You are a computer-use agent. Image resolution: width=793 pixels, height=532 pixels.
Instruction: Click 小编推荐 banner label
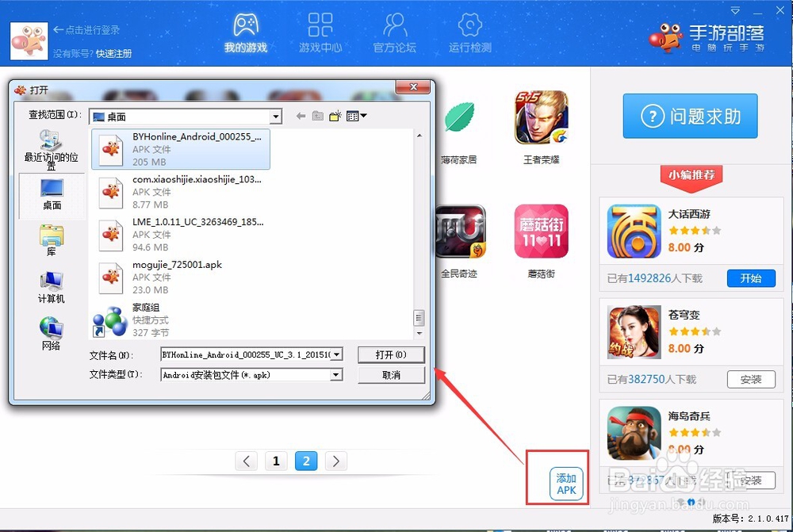691,175
